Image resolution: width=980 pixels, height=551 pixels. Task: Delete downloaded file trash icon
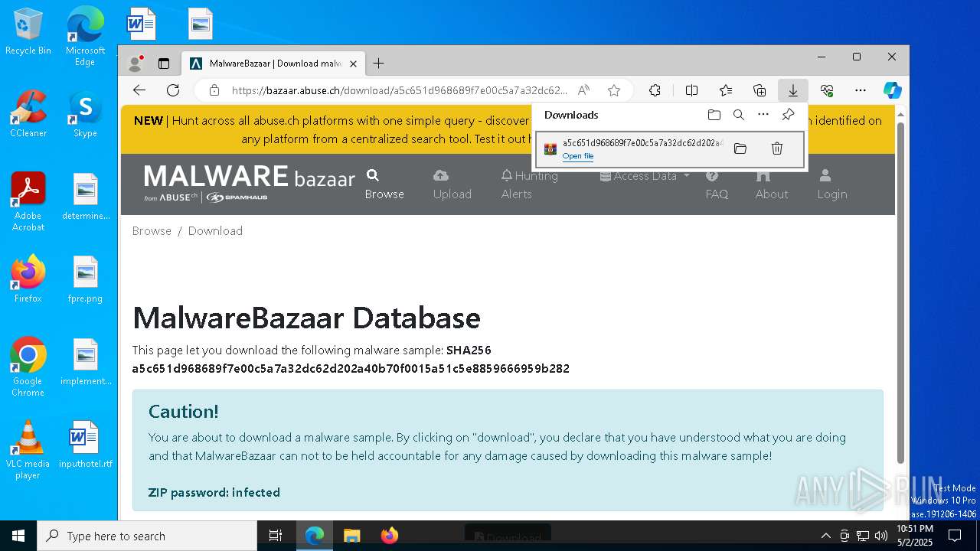pyautogui.click(x=776, y=148)
